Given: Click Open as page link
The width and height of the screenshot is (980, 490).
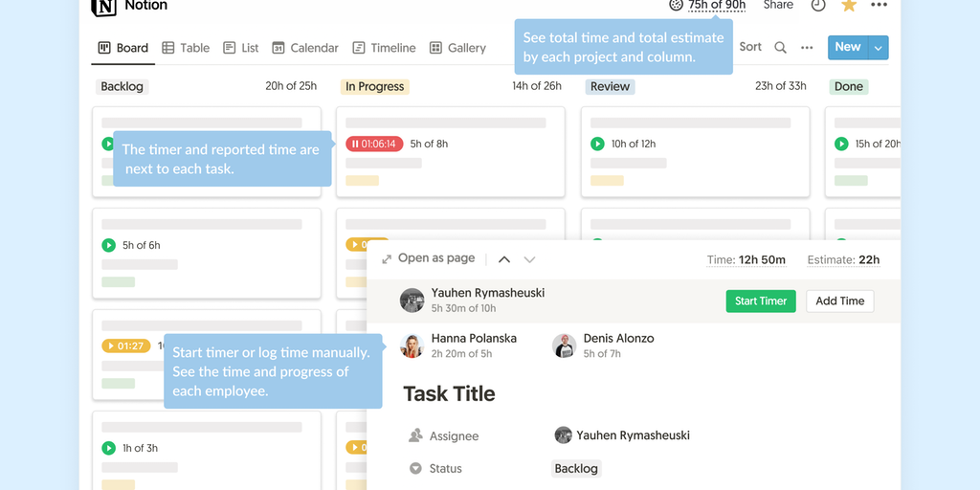Looking at the screenshot, I should [x=429, y=258].
